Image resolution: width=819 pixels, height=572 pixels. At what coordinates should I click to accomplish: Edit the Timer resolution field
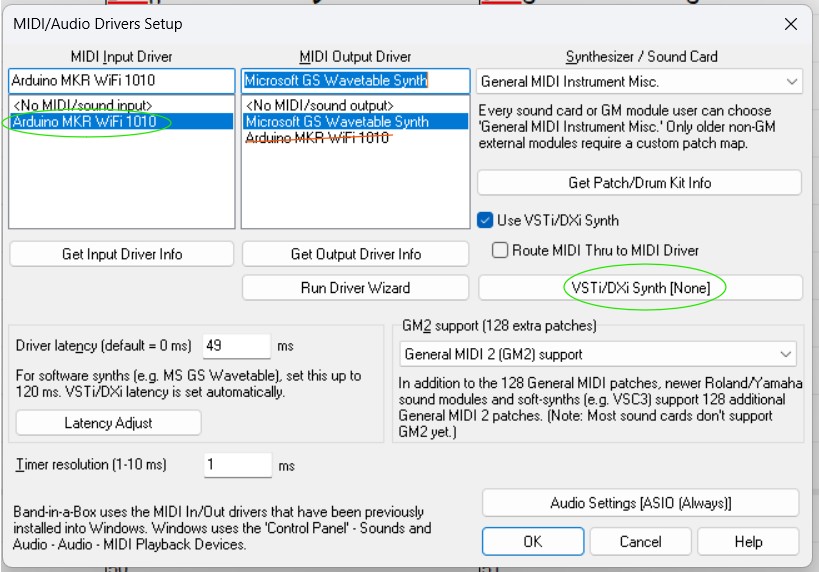pos(238,464)
